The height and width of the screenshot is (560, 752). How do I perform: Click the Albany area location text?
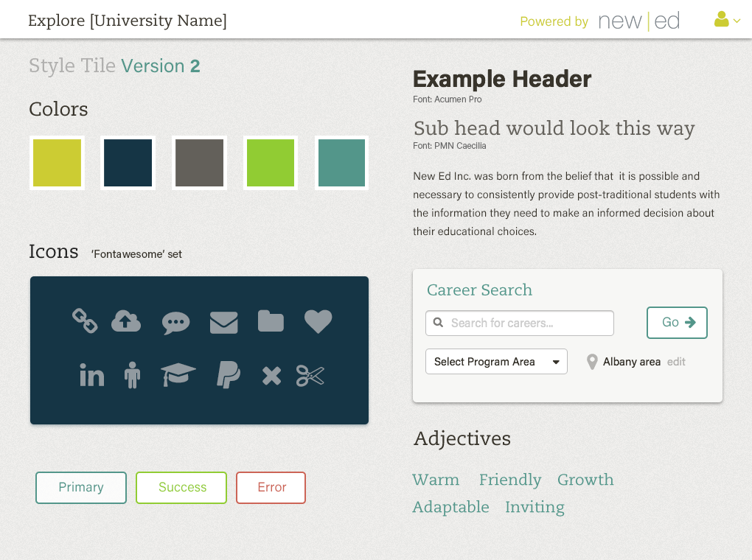point(632,362)
